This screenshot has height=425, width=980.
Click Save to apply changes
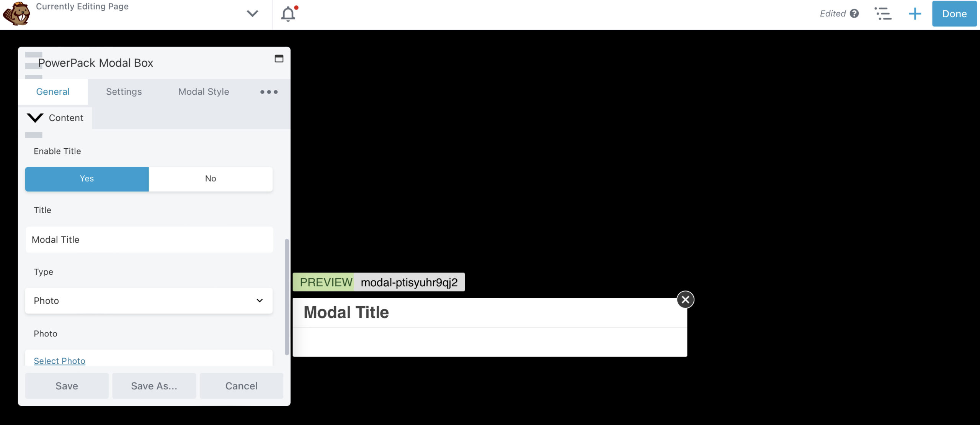pos(67,386)
